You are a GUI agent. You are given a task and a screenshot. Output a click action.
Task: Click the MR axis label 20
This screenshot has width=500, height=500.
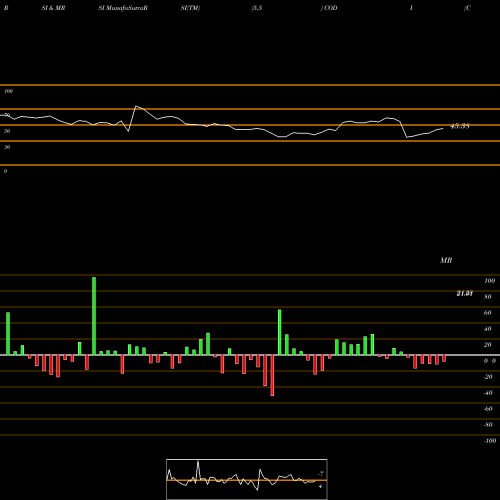tap(488, 345)
